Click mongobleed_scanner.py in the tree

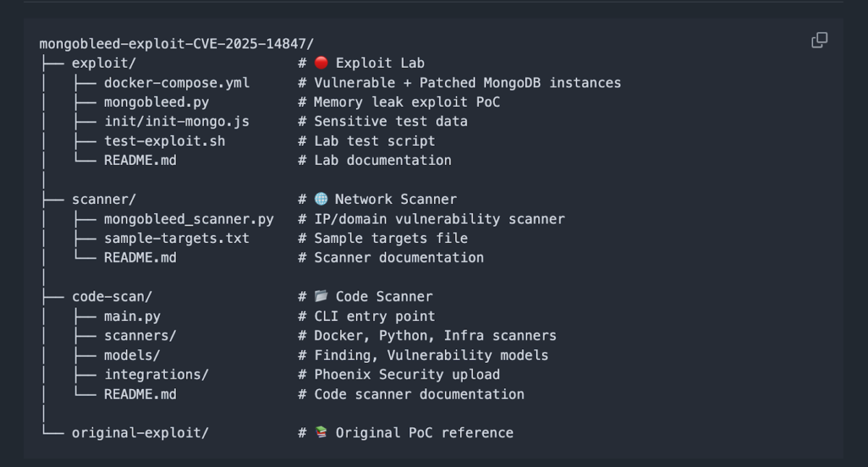pos(189,219)
